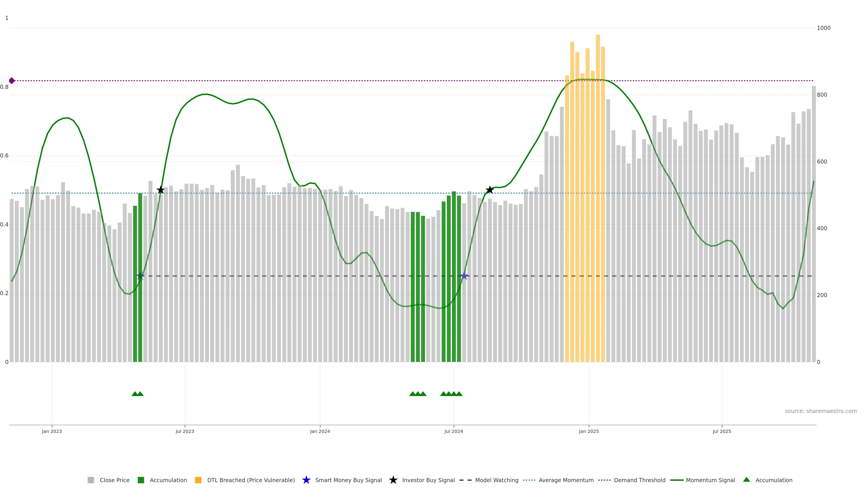Screen dimensions: 868x488
Task: Click the purple Demand Threshold diamond marker
Action: pyautogui.click(x=12, y=81)
